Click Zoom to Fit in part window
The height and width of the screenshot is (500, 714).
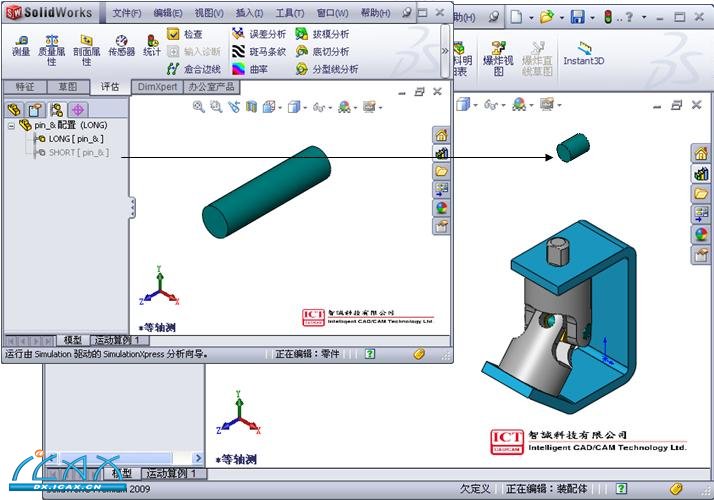pyautogui.click(x=199, y=107)
